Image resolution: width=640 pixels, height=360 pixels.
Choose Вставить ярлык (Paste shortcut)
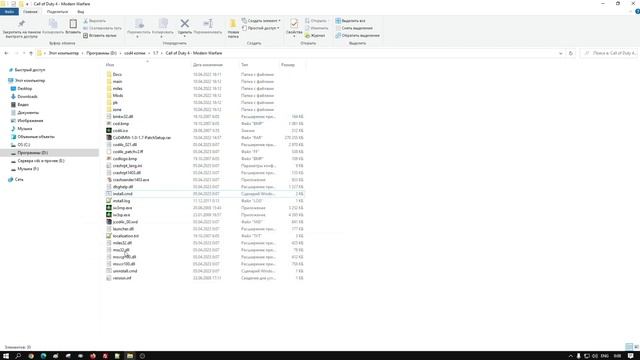[x=100, y=36]
